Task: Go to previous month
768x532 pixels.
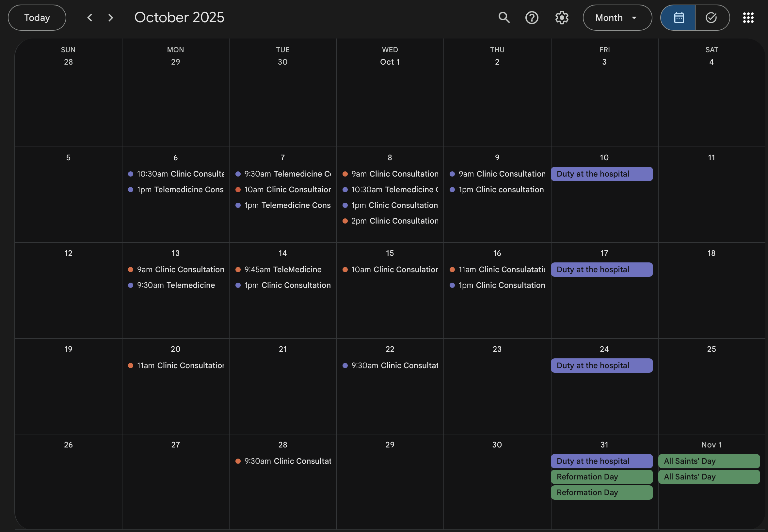Action: click(x=90, y=18)
